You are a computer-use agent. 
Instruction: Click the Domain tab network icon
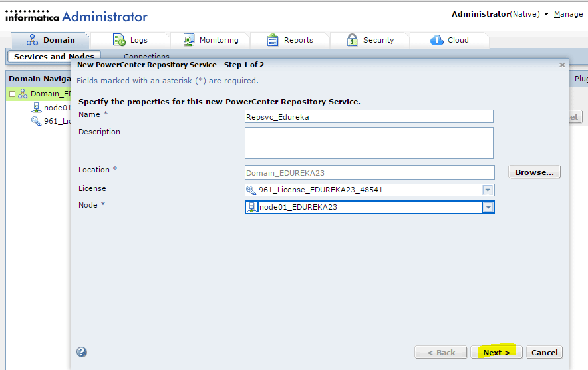[x=33, y=40]
